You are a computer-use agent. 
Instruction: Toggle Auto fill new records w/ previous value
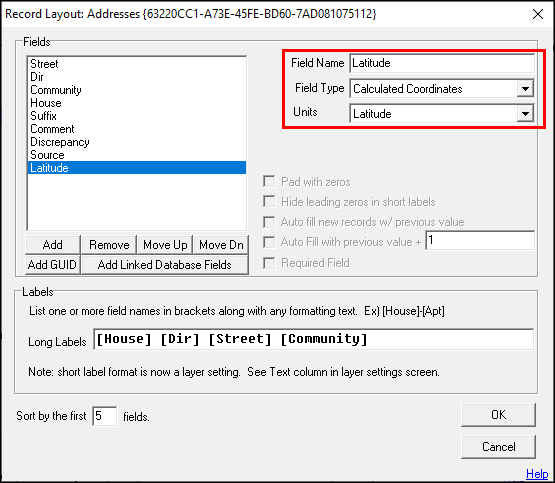[x=269, y=222]
